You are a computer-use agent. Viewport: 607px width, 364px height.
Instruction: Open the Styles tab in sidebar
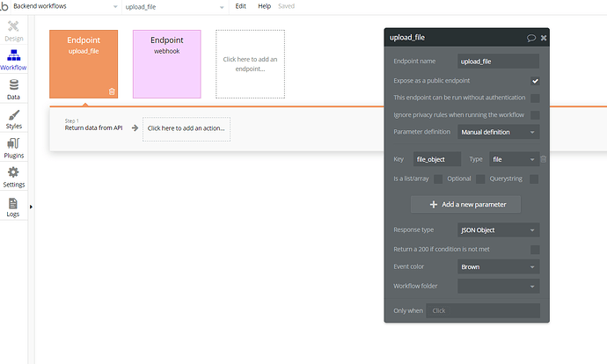13,119
